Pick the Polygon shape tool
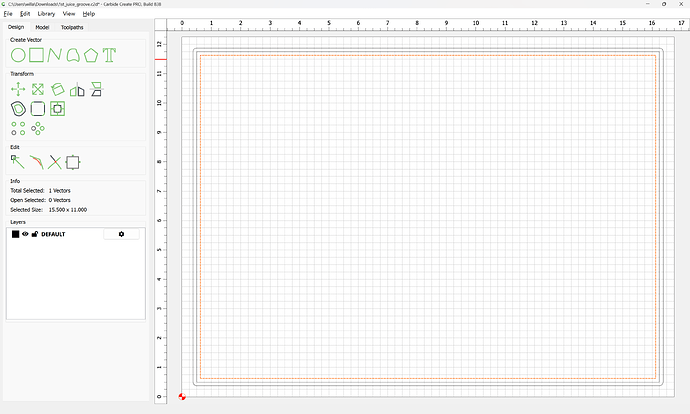The image size is (690, 414). 91,55
